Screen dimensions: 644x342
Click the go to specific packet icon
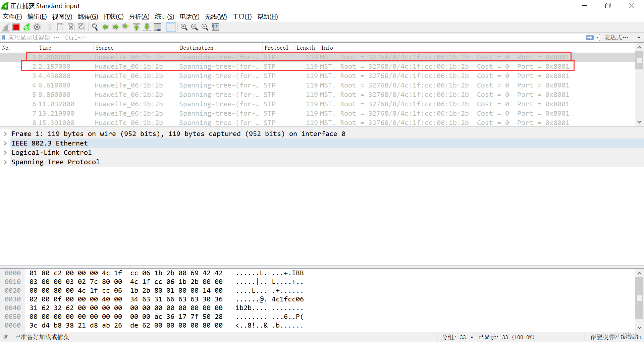[126, 27]
